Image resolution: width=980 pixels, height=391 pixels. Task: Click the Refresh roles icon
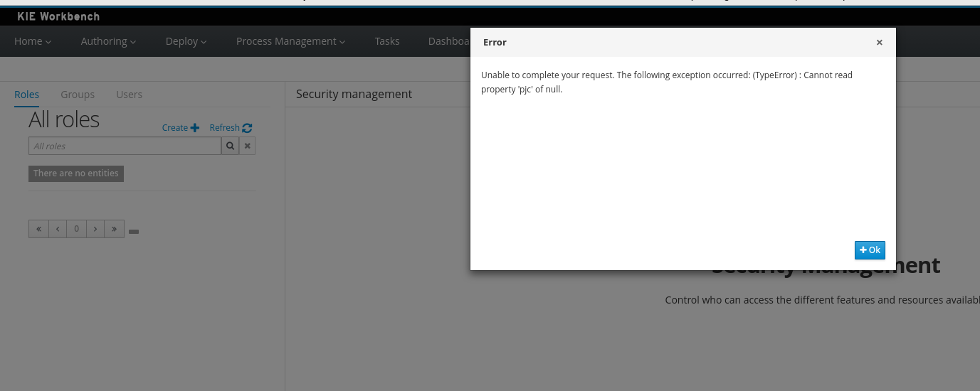pyautogui.click(x=247, y=128)
